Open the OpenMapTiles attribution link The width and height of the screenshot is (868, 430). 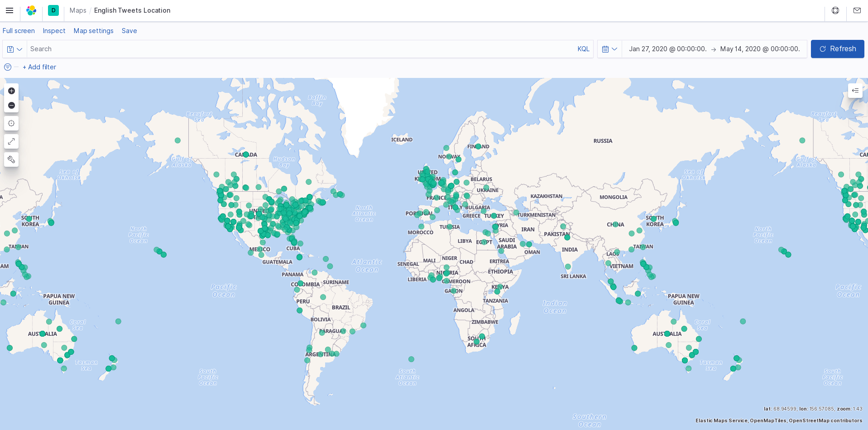click(768, 420)
